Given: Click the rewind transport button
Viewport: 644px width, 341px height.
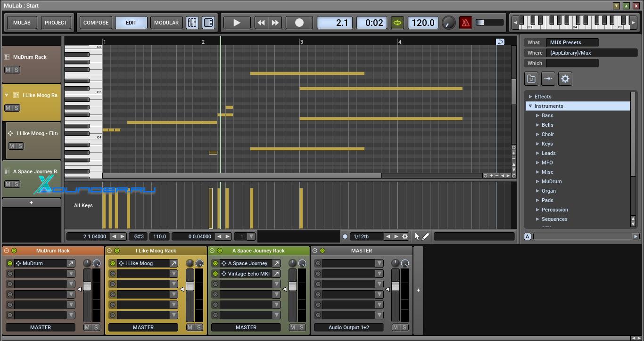Looking at the screenshot, I should (x=261, y=23).
